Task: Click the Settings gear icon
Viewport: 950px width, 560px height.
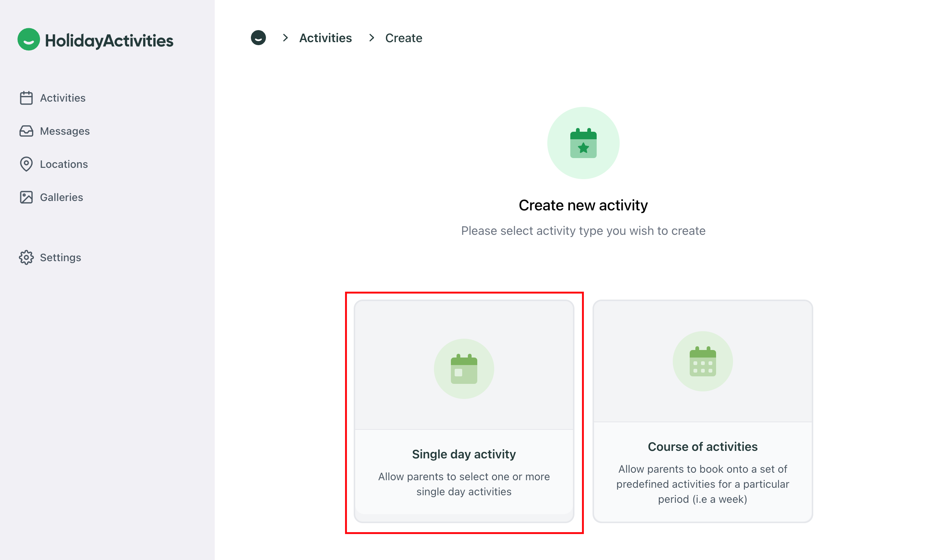Action: [x=26, y=258]
